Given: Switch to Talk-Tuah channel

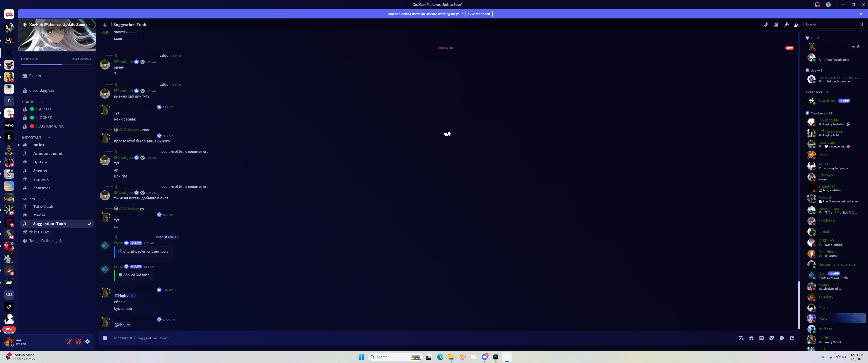Looking at the screenshot, I should click(x=43, y=206).
